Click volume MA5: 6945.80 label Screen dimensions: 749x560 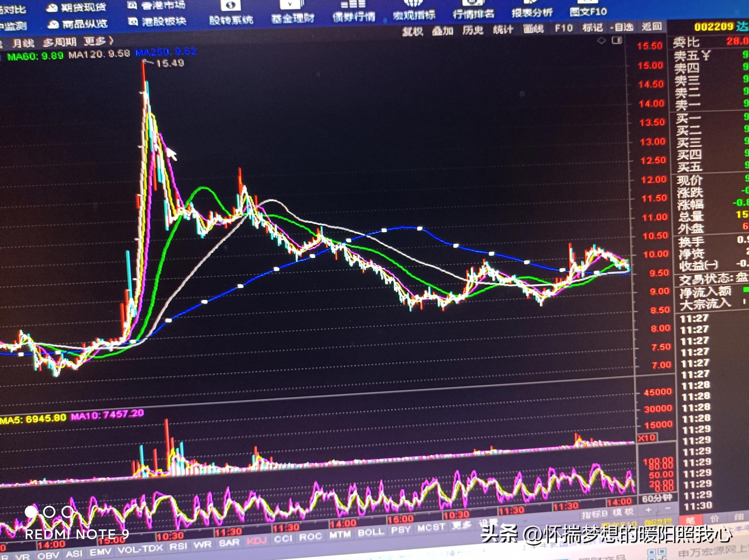(33, 419)
